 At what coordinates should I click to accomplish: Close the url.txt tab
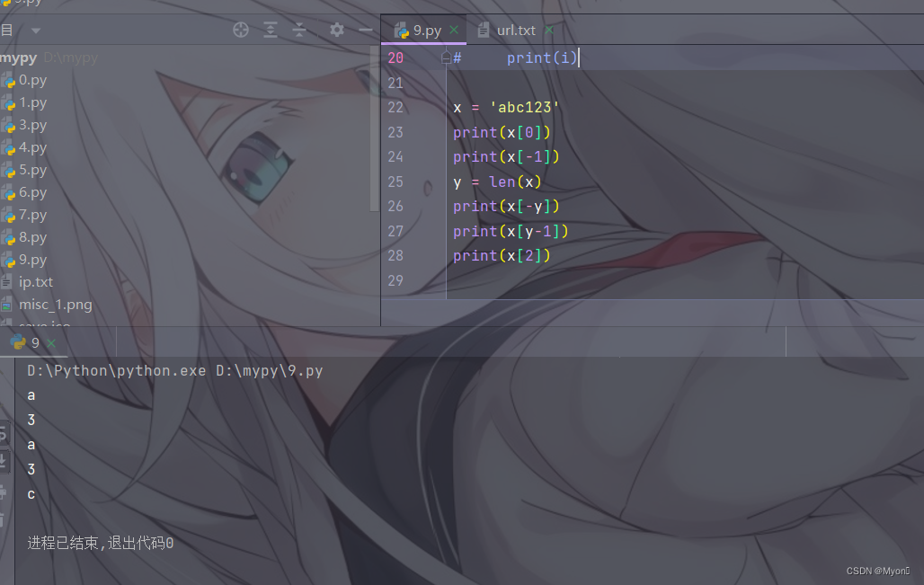548,29
